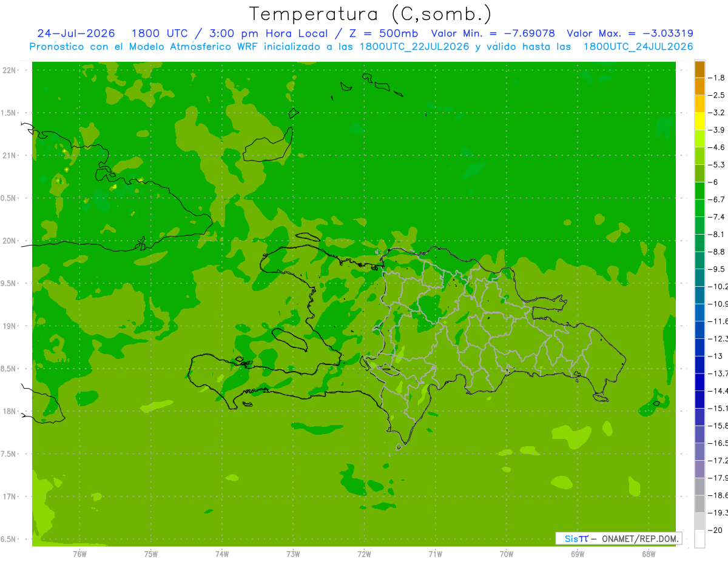728x562 pixels.
Task: Click the "21N" latitude axis label
Action: [10, 155]
